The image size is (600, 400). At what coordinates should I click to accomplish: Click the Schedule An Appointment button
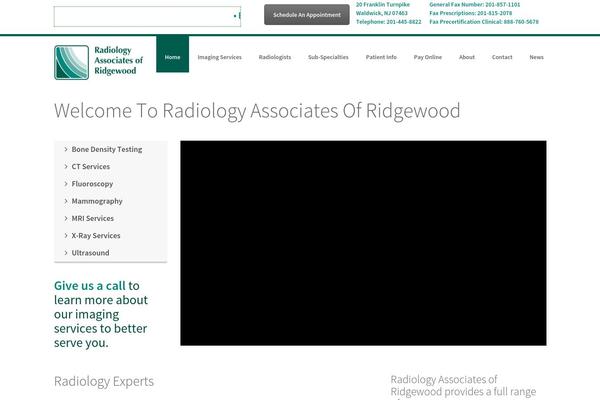pos(307,15)
